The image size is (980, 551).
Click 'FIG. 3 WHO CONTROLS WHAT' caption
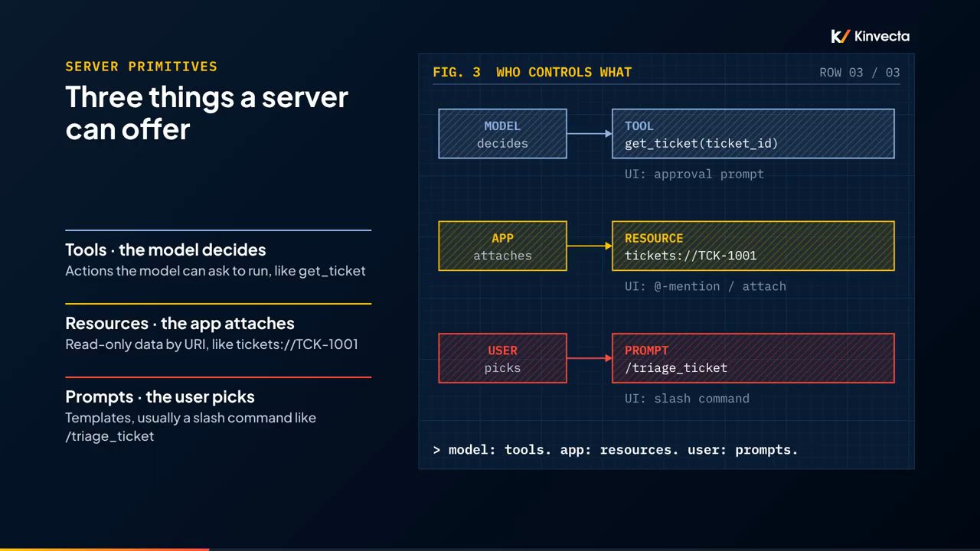(532, 73)
